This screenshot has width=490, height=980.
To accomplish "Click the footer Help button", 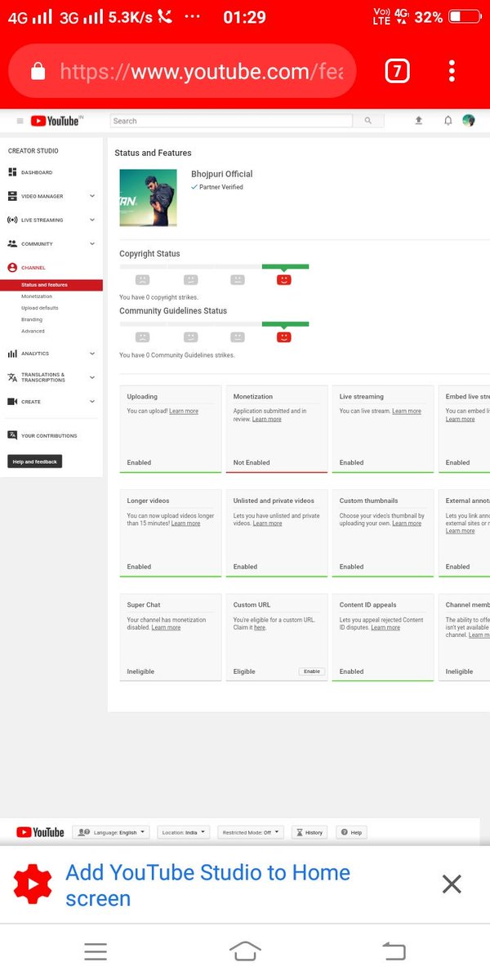I will point(351,832).
